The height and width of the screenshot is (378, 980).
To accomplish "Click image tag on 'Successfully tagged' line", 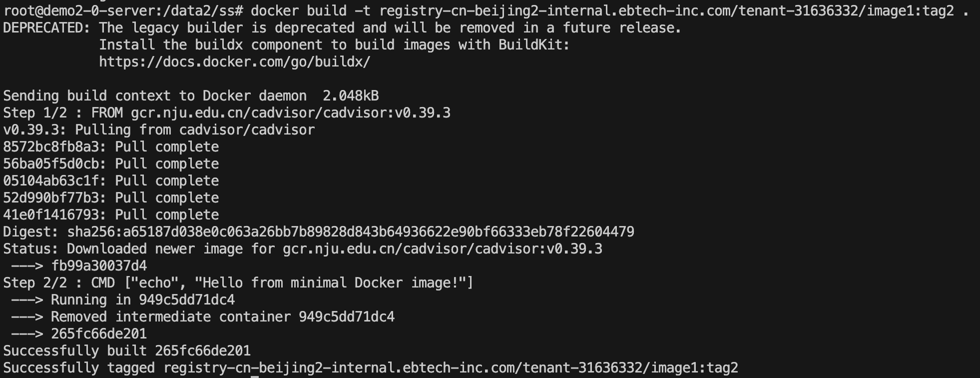I will pyautogui.click(x=451, y=368).
